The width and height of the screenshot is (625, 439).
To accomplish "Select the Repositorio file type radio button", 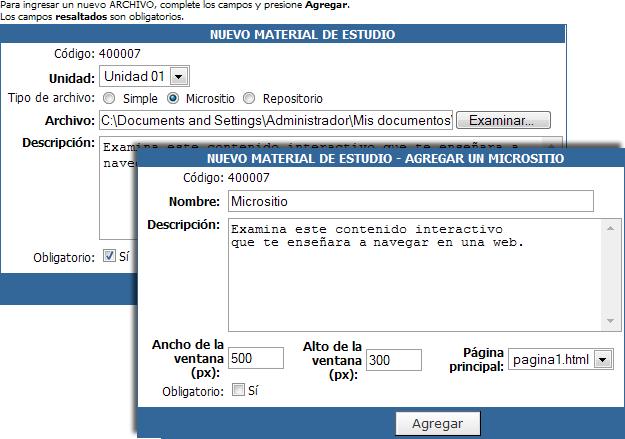I will (249, 98).
